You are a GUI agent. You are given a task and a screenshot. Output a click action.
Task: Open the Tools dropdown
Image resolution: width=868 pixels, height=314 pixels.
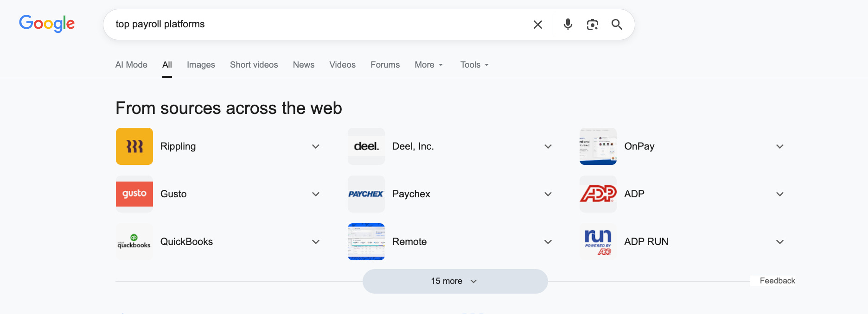[x=475, y=65]
